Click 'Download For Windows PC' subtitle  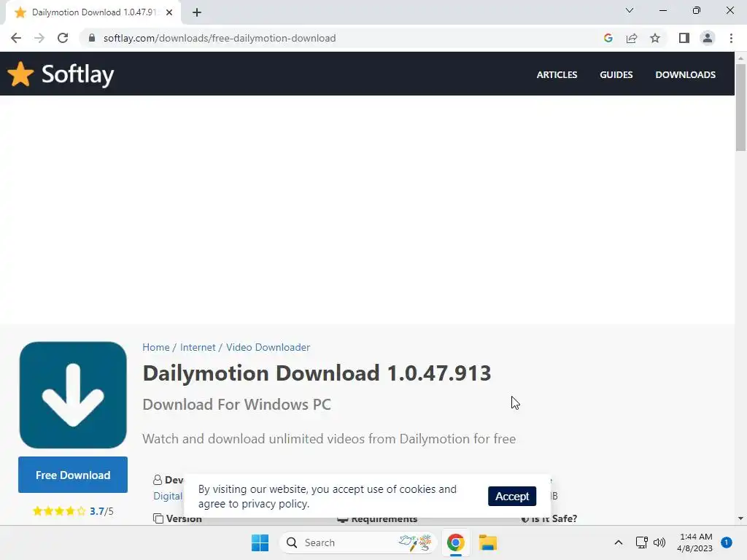[x=237, y=405]
